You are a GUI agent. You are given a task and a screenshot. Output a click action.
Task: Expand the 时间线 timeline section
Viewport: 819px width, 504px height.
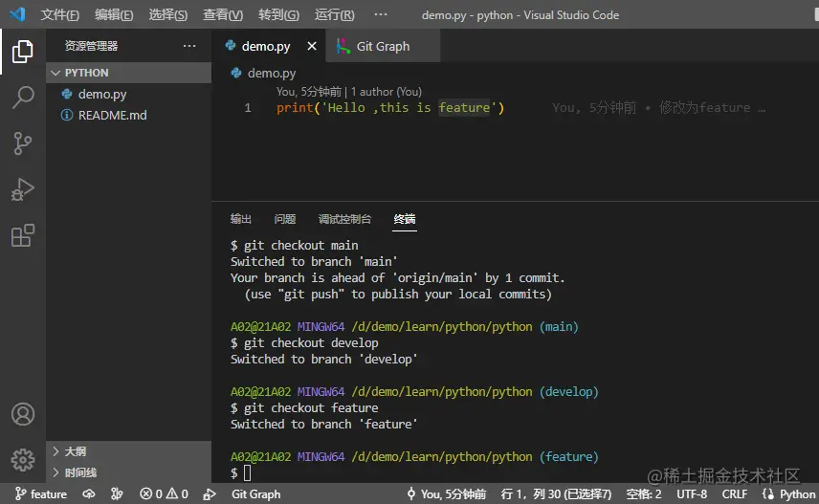[x=128, y=472]
